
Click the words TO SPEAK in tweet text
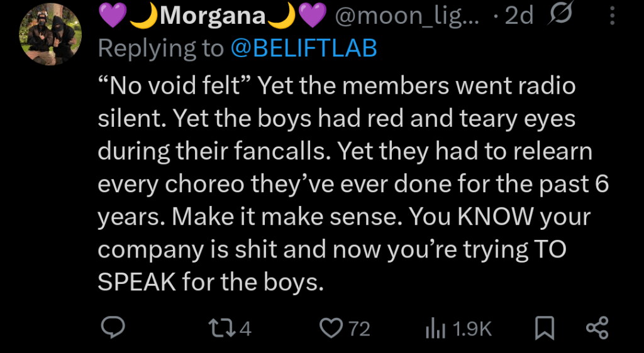click(x=332, y=266)
